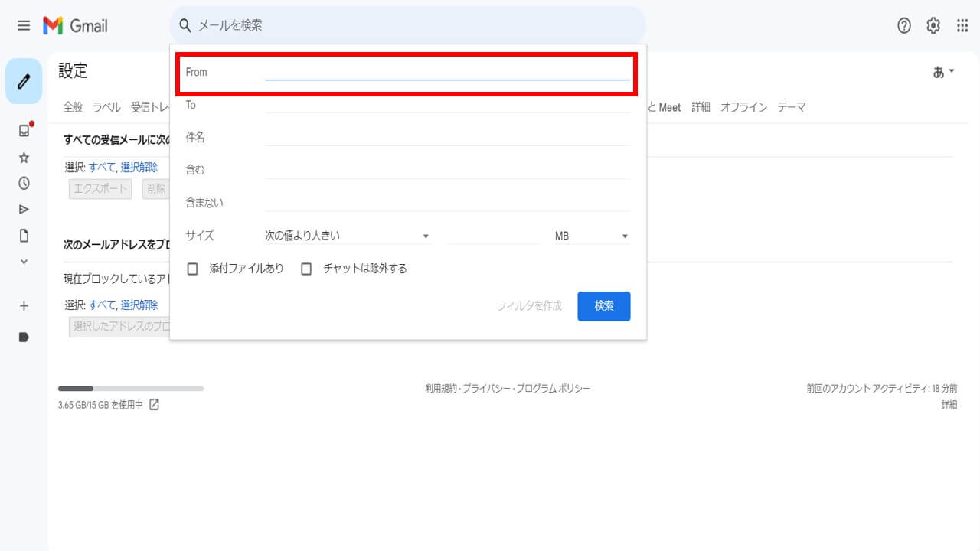Click the settings gear icon
This screenshot has height=551, width=980.
click(x=933, y=26)
